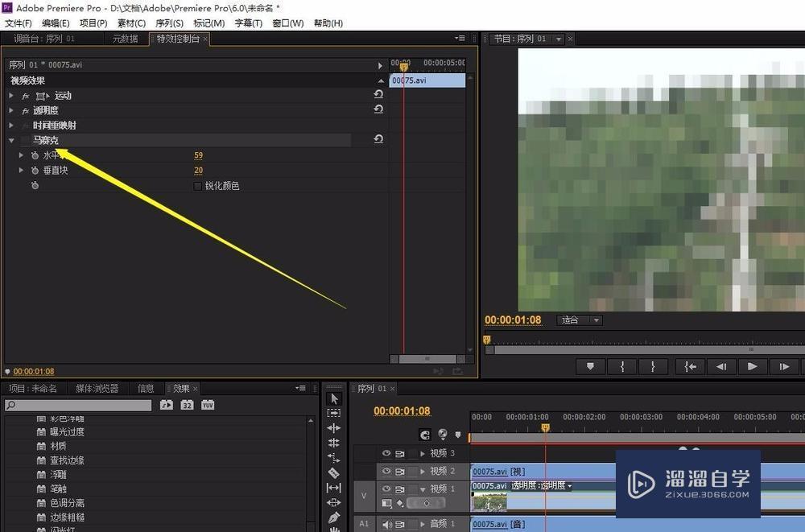Mute the 音频 1 track speaker
This screenshot has height=532, width=805.
[386, 524]
